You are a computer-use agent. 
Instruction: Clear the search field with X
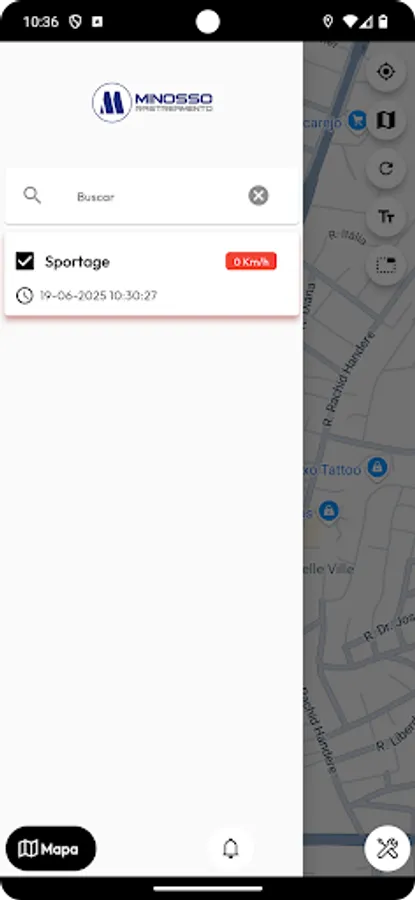(x=258, y=196)
